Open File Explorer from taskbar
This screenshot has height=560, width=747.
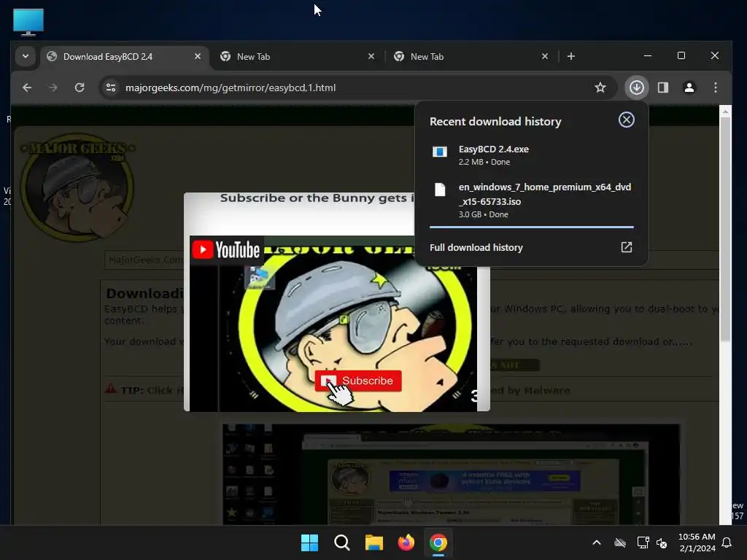pos(374,542)
